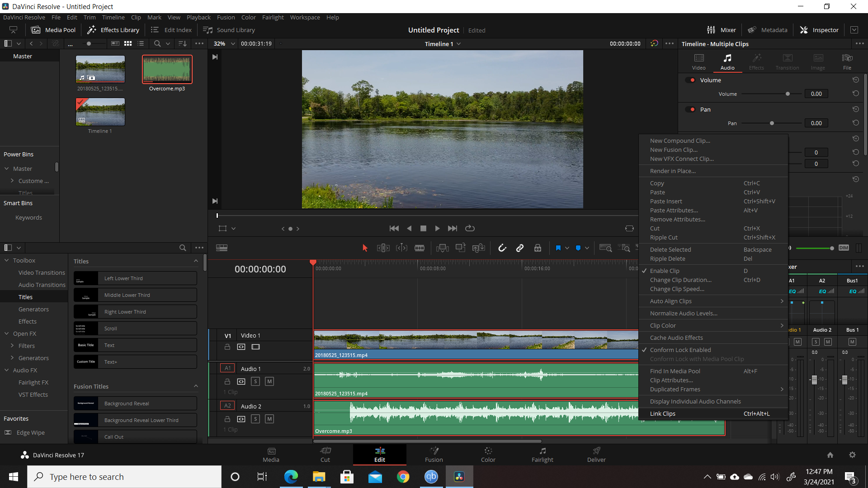This screenshot has height=488, width=868.
Task: Collapse the Toolbox tree
Action: coord(7,261)
